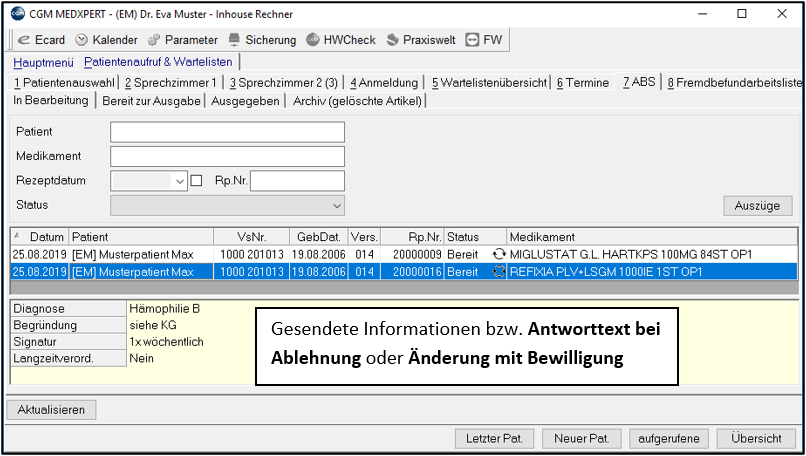The image size is (806, 456).
Task: Open Praxiswelt from the toolbar
Action: [421, 40]
